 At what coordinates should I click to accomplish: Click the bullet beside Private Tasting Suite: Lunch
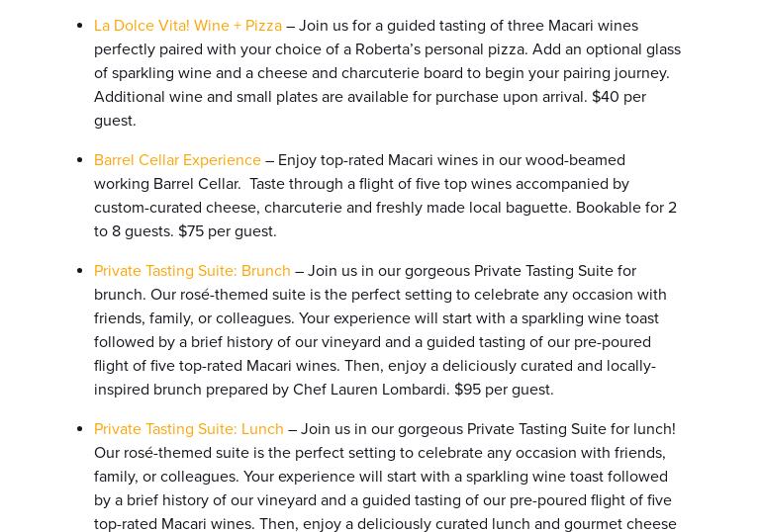pyautogui.click(x=80, y=428)
